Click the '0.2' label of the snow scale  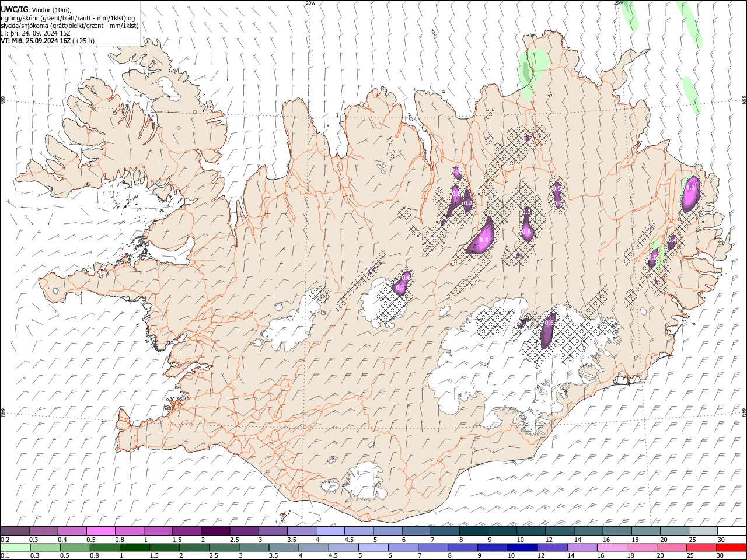click(4, 540)
